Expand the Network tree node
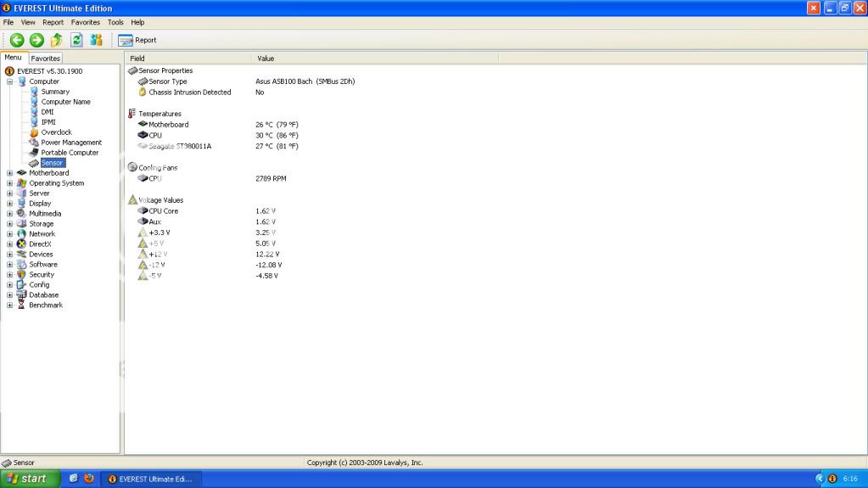 tap(9, 233)
